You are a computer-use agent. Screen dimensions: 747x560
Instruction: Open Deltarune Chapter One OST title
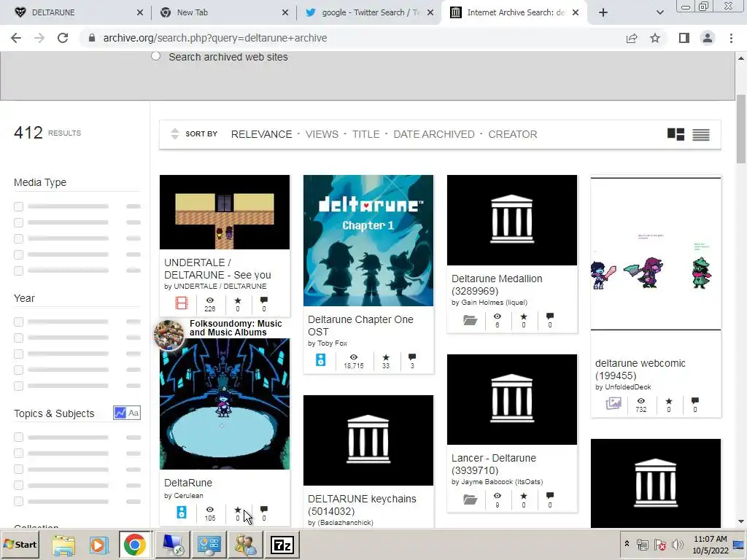360,326
